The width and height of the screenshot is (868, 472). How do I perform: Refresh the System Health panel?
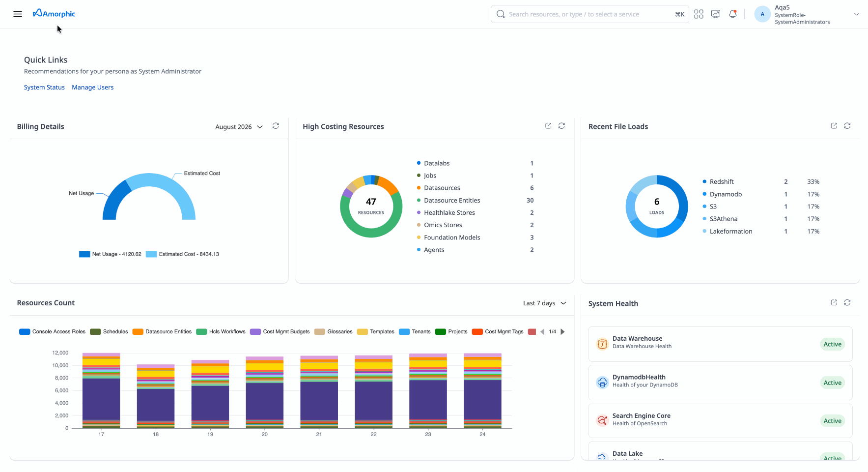[x=847, y=303]
